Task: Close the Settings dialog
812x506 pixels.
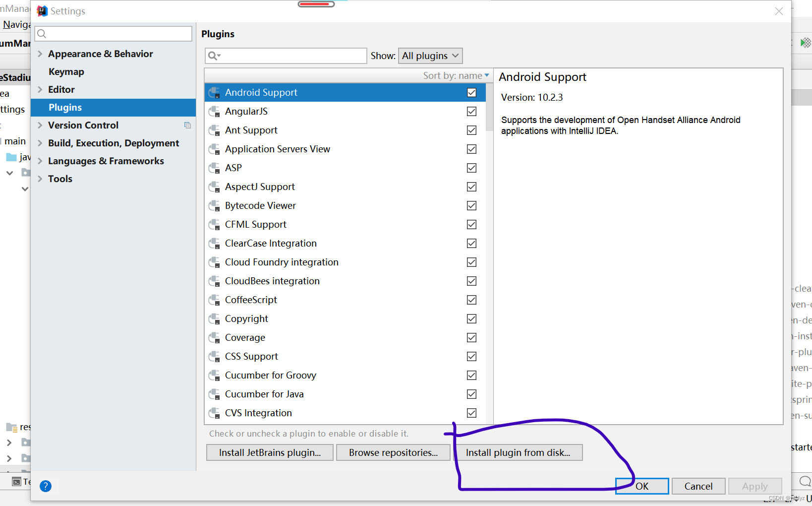Action: 779,11
